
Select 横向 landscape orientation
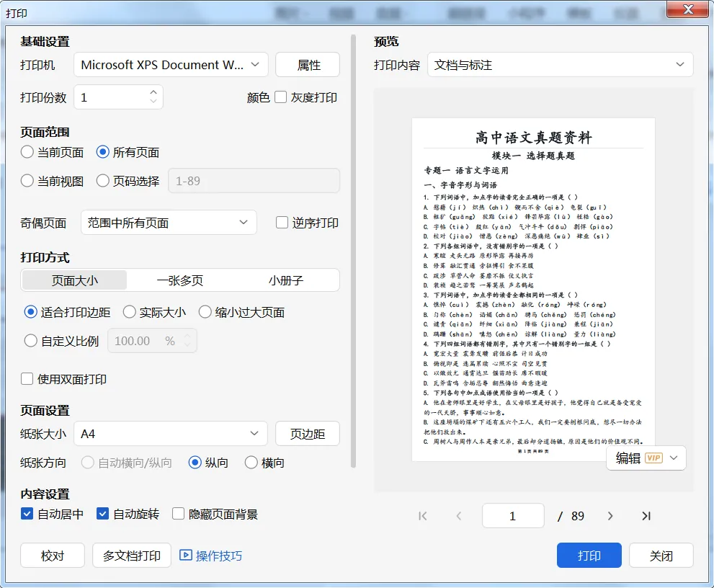tap(251, 463)
